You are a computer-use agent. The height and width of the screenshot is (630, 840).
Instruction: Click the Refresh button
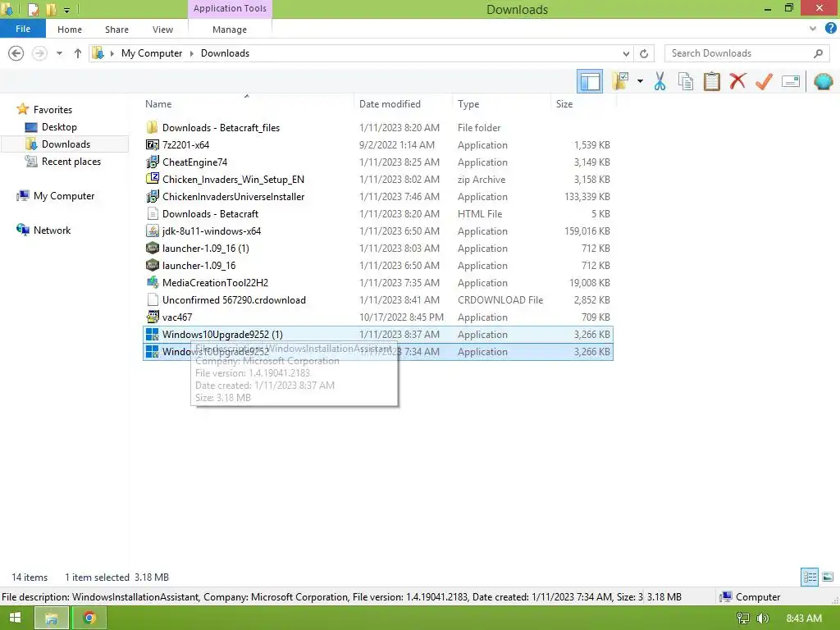point(644,53)
